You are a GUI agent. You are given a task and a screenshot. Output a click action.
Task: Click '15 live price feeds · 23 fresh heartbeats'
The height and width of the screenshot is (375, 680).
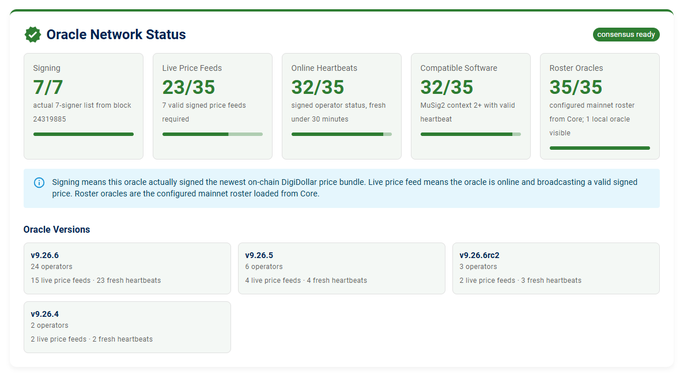click(95, 280)
